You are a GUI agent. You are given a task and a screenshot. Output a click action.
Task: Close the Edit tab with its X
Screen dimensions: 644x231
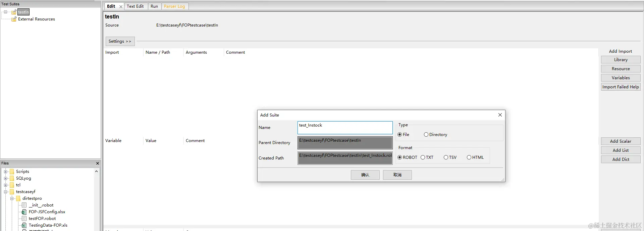pyautogui.click(x=121, y=6)
